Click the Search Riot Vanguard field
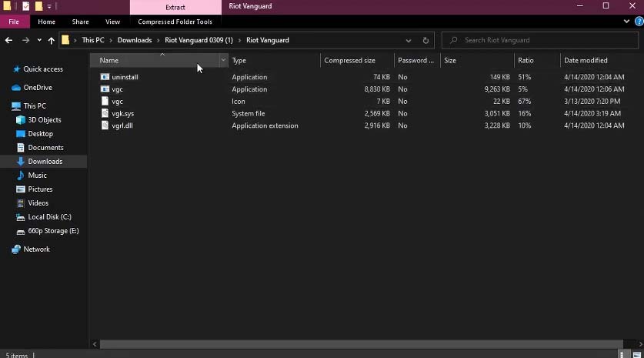The height and width of the screenshot is (358, 644). (539, 40)
